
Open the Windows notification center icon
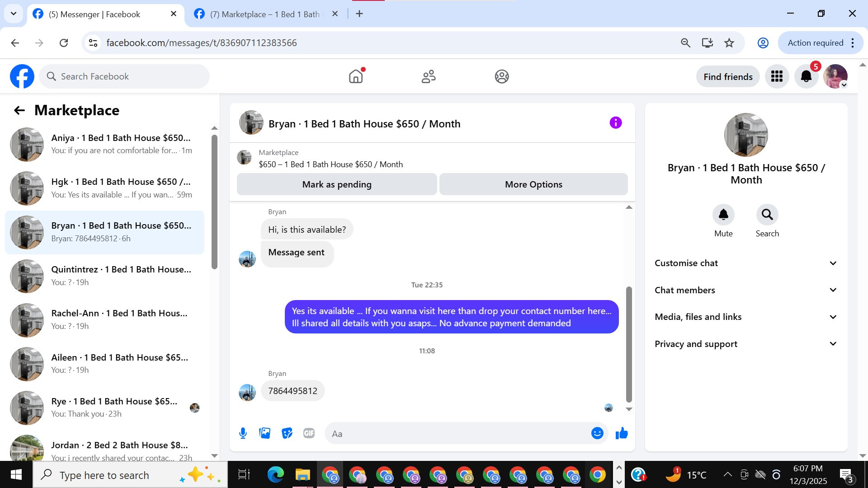pyautogui.click(x=845, y=474)
